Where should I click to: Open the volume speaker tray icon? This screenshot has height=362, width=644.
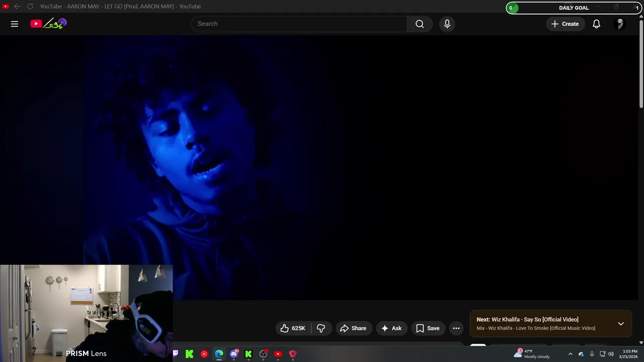(611, 354)
